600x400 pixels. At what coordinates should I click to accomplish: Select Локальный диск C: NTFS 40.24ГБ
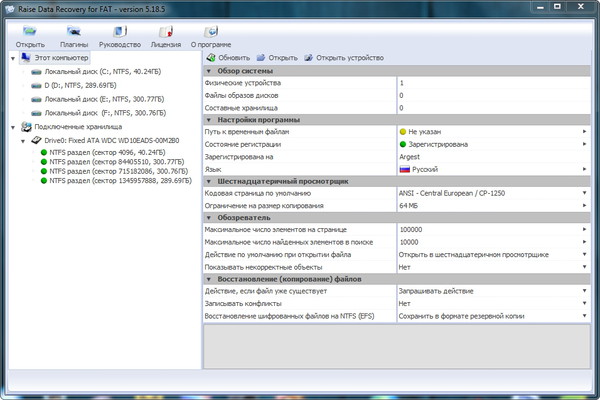[103, 72]
